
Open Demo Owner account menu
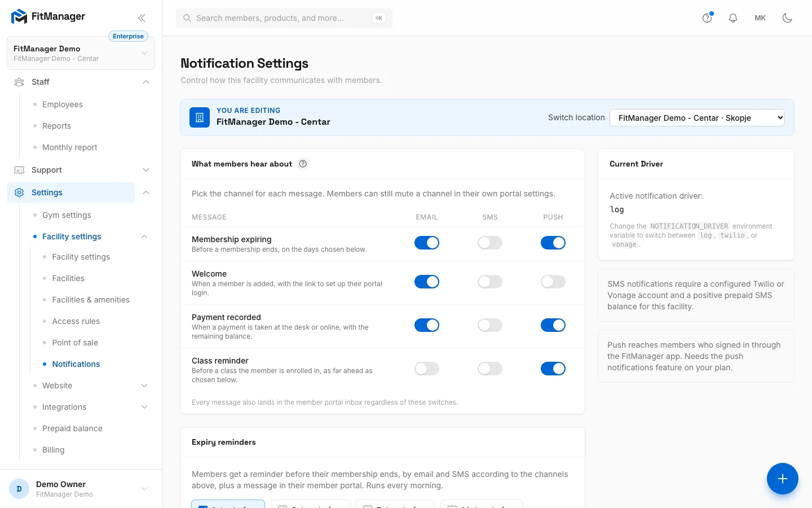tap(81, 489)
